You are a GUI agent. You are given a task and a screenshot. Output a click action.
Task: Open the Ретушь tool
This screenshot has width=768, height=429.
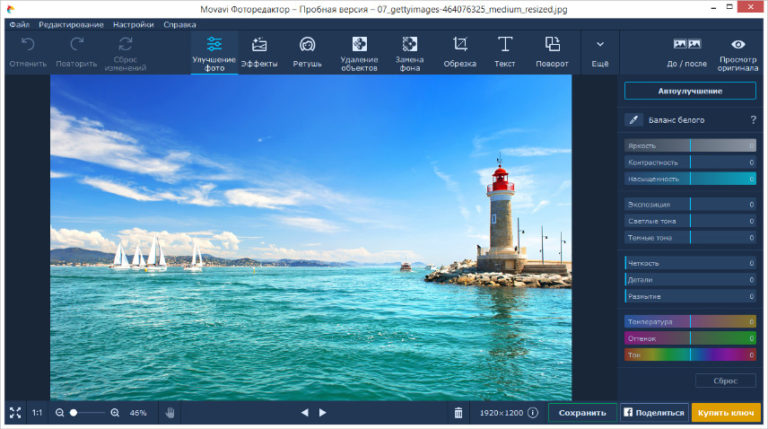click(307, 51)
